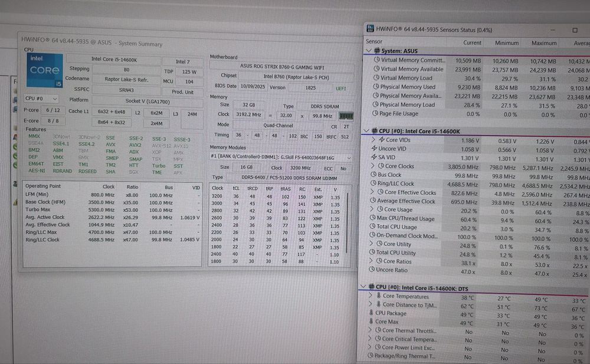Click the chip icon beside the DTS group header
590x364 pixels.
coord(371,287)
